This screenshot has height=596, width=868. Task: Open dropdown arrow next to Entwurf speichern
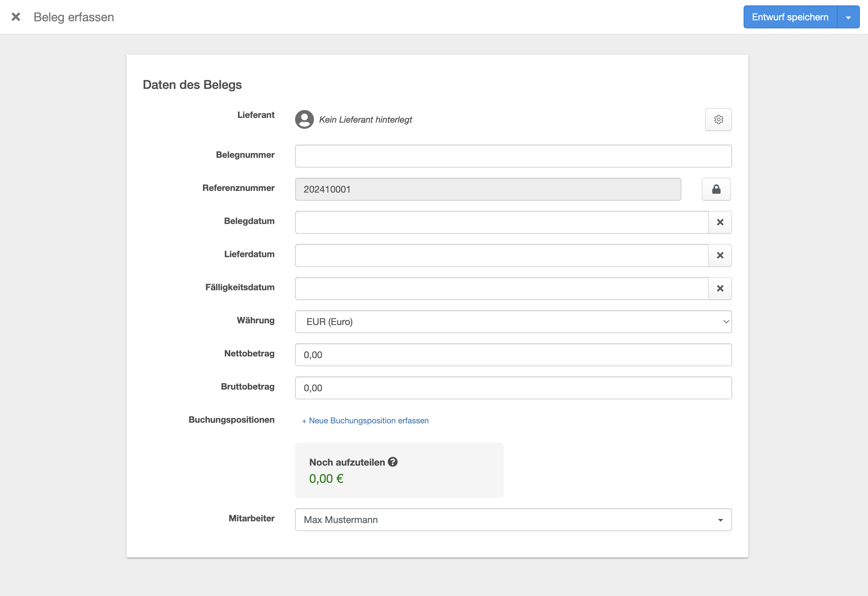848,17
